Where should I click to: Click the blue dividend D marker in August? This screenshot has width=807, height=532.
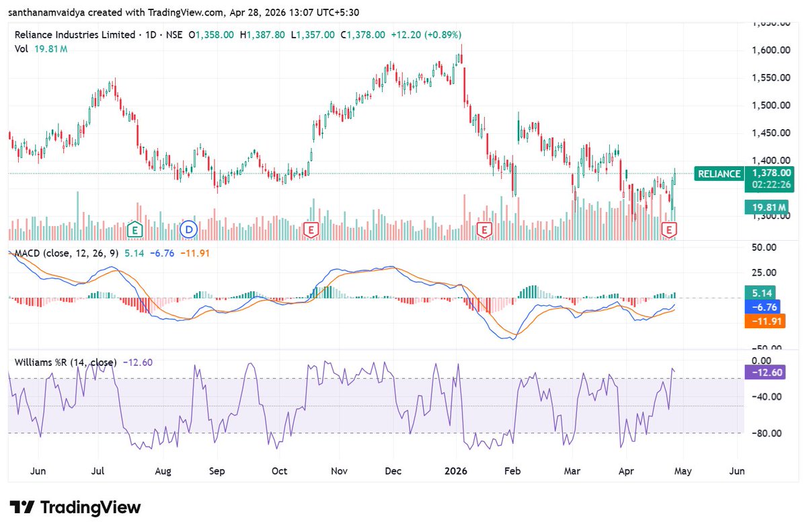(189, 230)
